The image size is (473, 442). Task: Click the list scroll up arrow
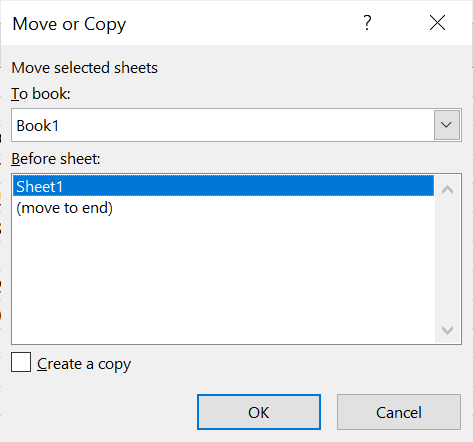(x=447, y=190)
